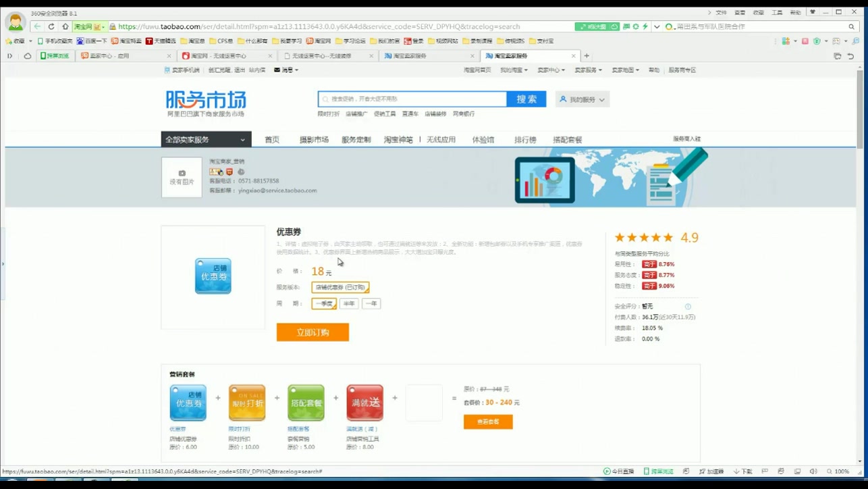868x489 pixels.
Task: Expand the 消息 dropdown arrow
Action: pos(296,70)
